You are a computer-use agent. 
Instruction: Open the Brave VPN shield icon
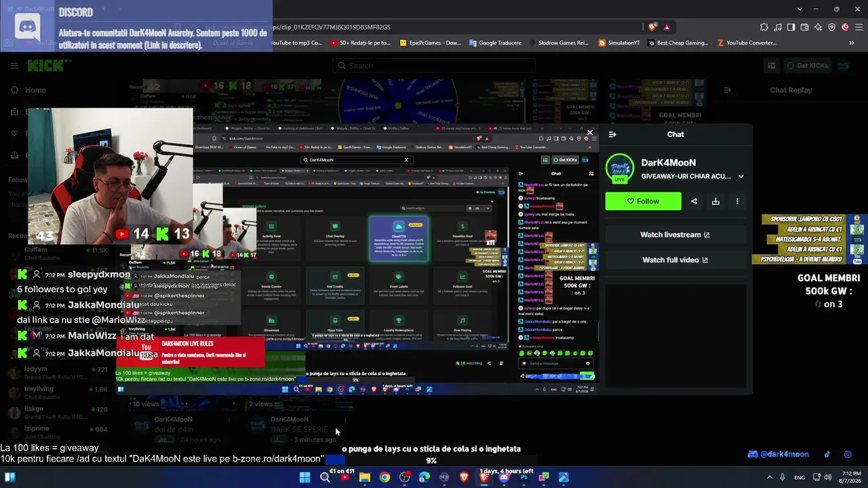click(832, 27)
